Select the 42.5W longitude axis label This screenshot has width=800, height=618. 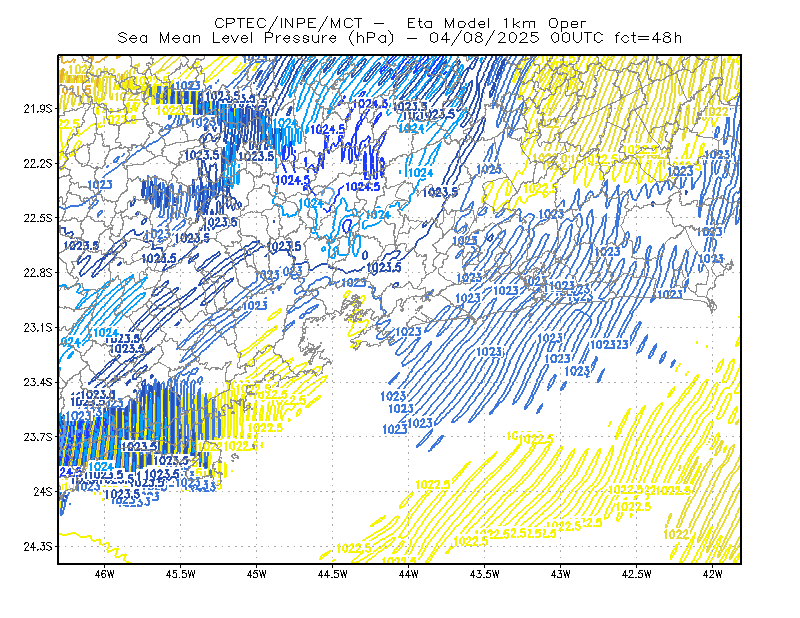637,574
